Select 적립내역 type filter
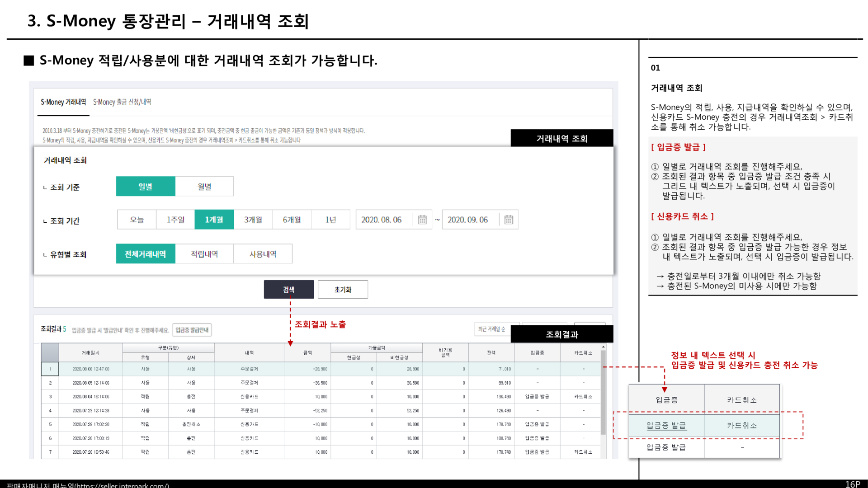Viewport: 868px width, 488px height. coord(204,254)
